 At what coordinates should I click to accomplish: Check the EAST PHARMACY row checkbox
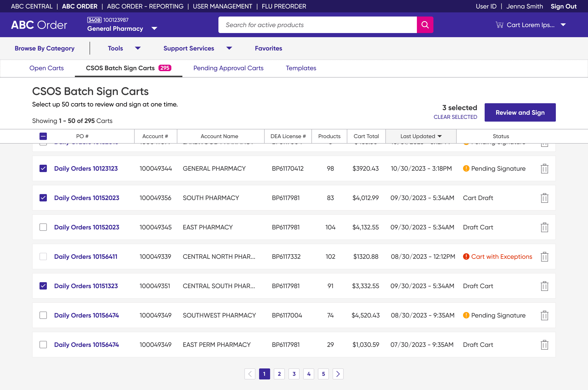(x=43, y=227)
